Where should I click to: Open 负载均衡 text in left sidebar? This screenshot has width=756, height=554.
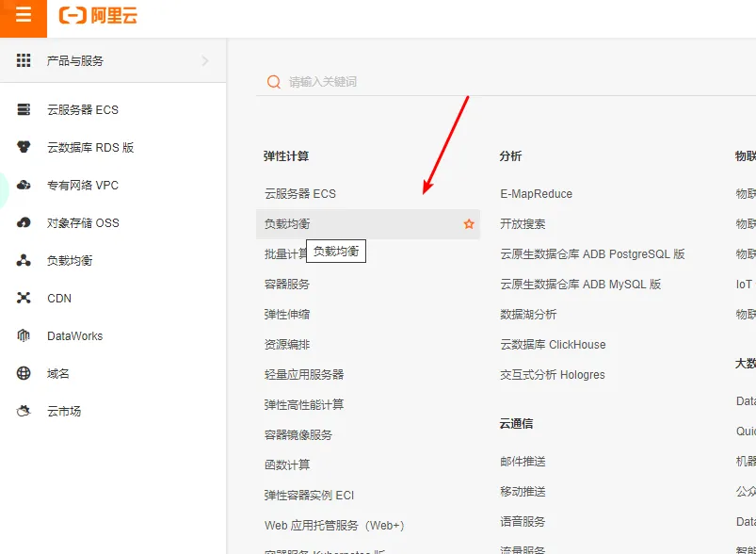70,261
